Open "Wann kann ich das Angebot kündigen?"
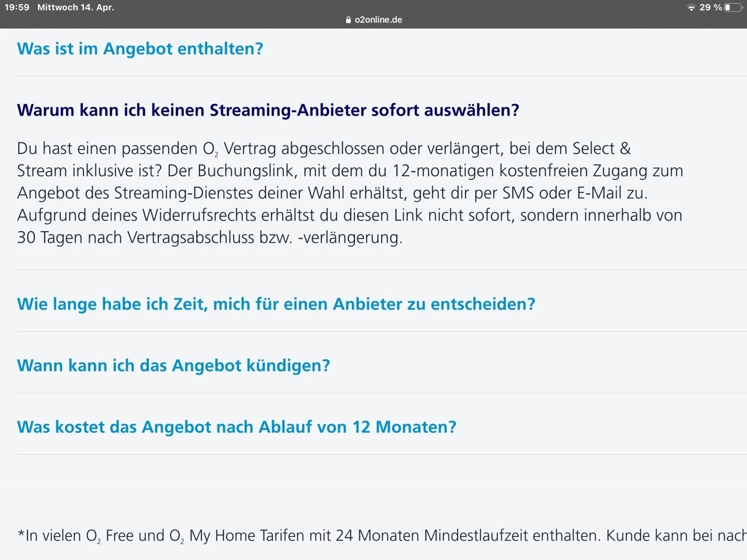Screen dimensions: 747x560 pyautogui.click(x=173, y=365)
